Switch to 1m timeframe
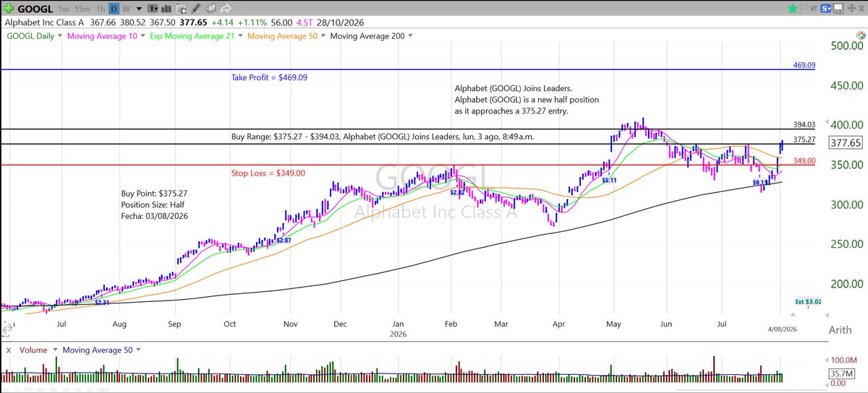This screenshot has width=868, height=393. click(63, 9)
